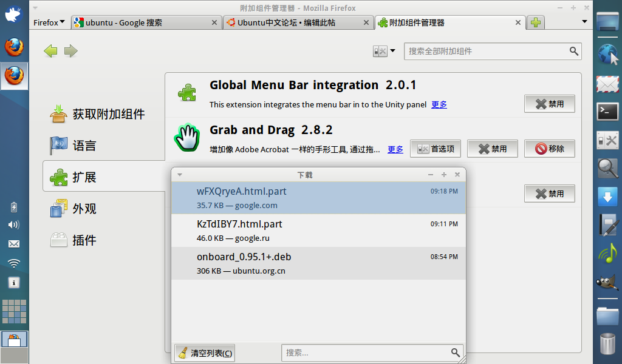Select wFXQryeA.html.part download
This screenshot has width=622, height=364.
pos(318,198)
